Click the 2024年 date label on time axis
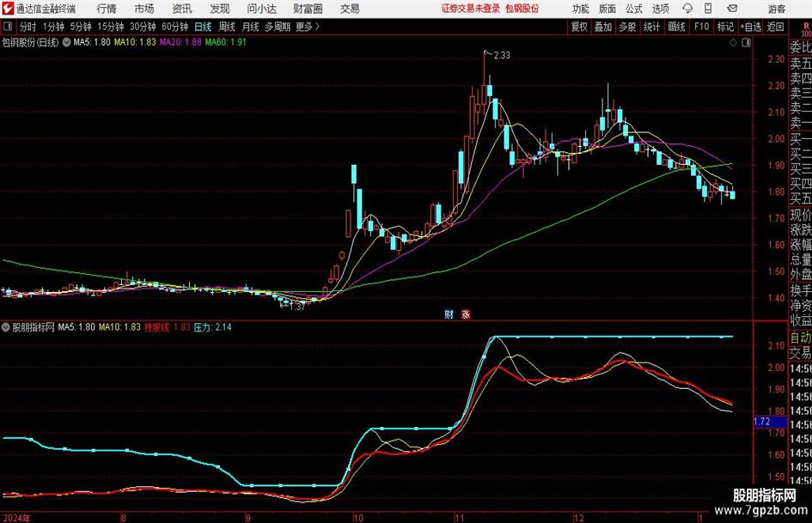The image size is (812, 523). tap(16, 518)
